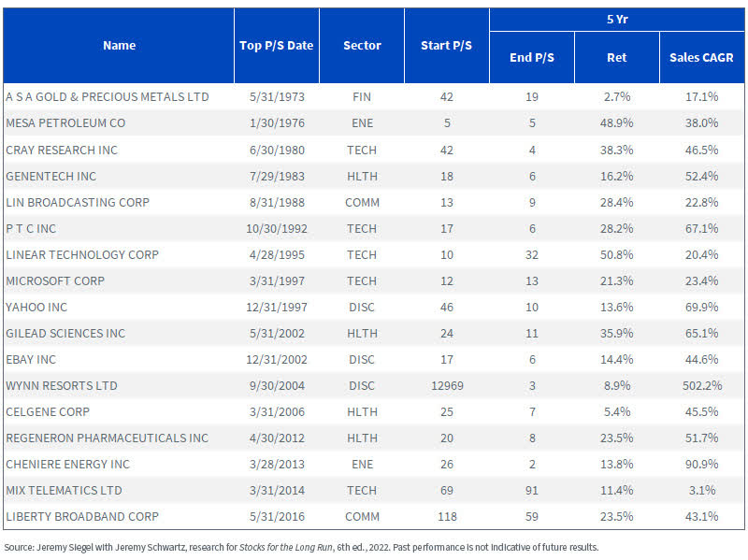Click the Name column header
The image size is (748, 560).
click(120, 45)
